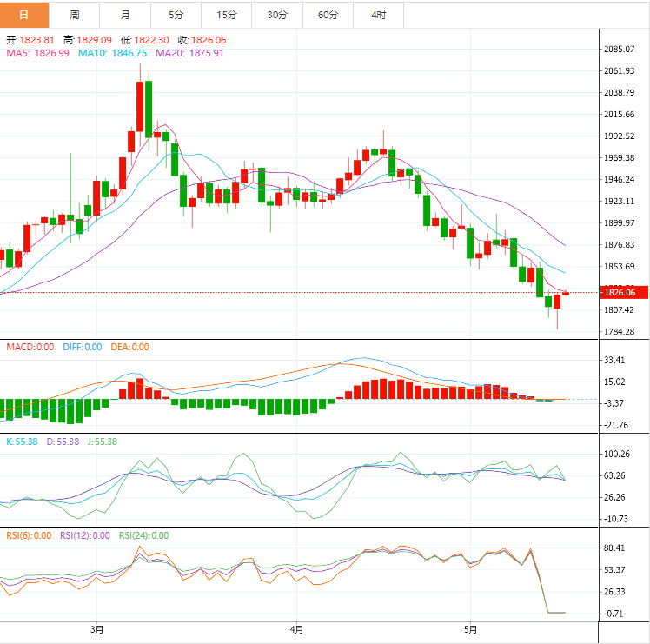Click the 3月 date marker on time axis
The height and width of the screenshot is (644, 650).
[x=96, y=629]
